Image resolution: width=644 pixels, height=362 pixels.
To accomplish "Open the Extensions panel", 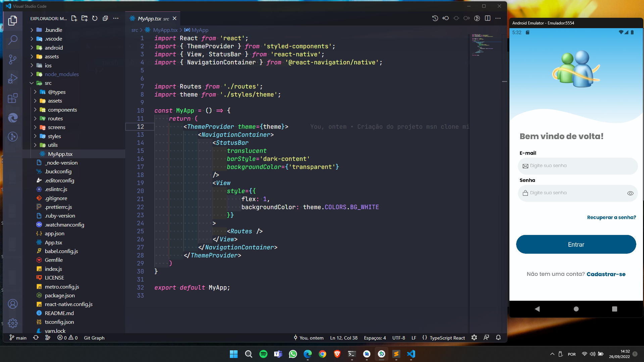I will click(13, 98).
